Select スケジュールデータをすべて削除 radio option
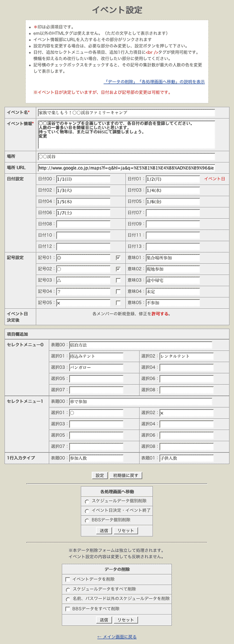 (68, 589)
